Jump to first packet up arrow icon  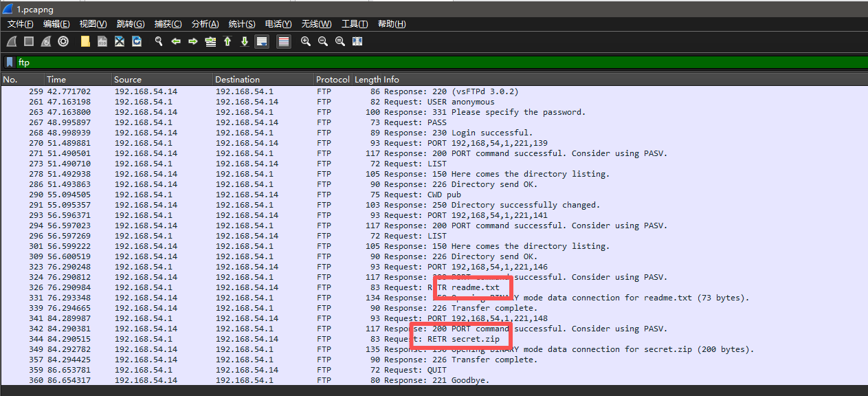click(x=227, y=41)
